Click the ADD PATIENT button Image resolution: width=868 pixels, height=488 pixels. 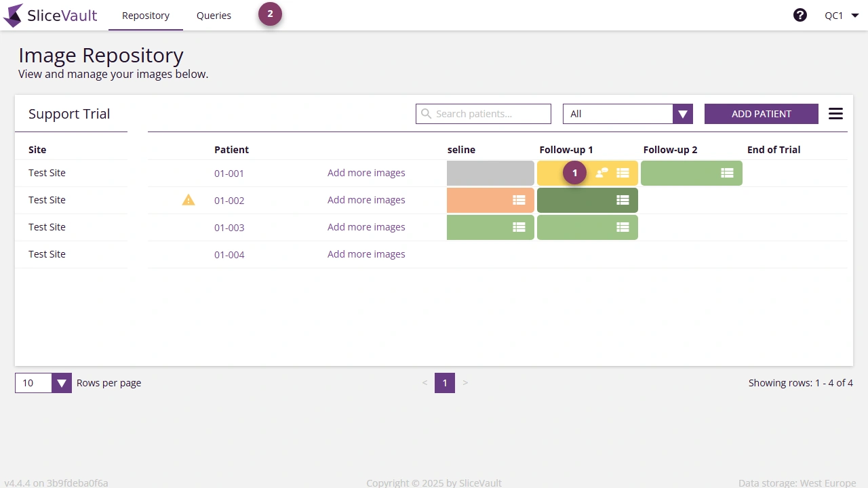click(x=762, y=114)
